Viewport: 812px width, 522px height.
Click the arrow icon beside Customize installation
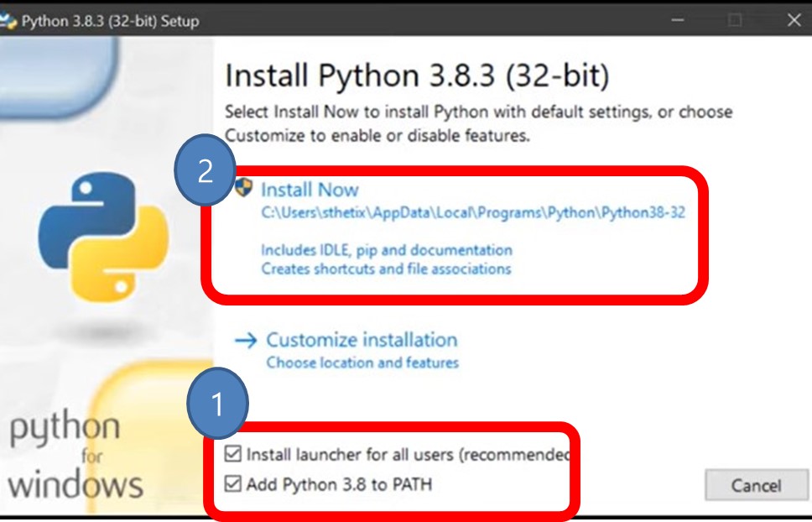[246, 340]
